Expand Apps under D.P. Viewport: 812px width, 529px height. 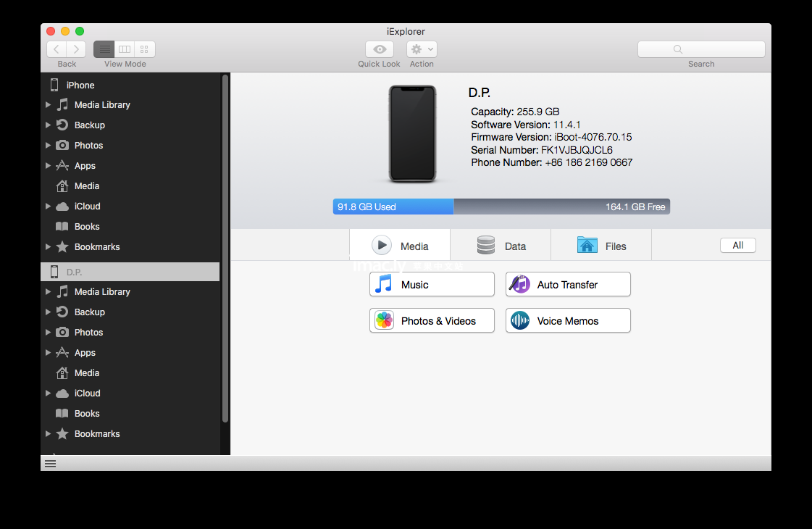pyautogui.click(x=48, y=353)
